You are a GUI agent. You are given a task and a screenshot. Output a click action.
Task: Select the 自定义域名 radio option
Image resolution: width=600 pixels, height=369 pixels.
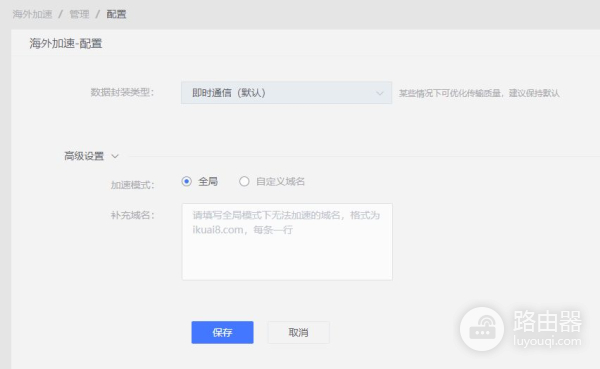click(x=244, y=181)
